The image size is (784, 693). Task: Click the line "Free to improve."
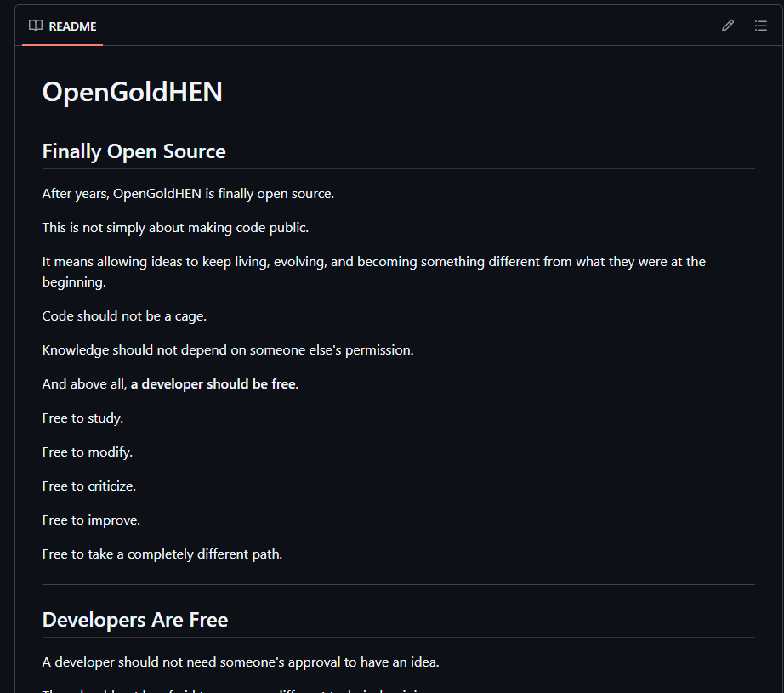coord(92,520)
